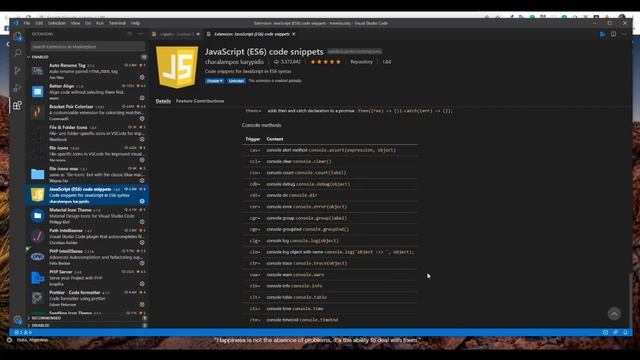Image resolution: width=640 pixels, height=360 pixels.
Task: Open Accounts icon at bottom of activity bar
Action: [x=17, y=320]
